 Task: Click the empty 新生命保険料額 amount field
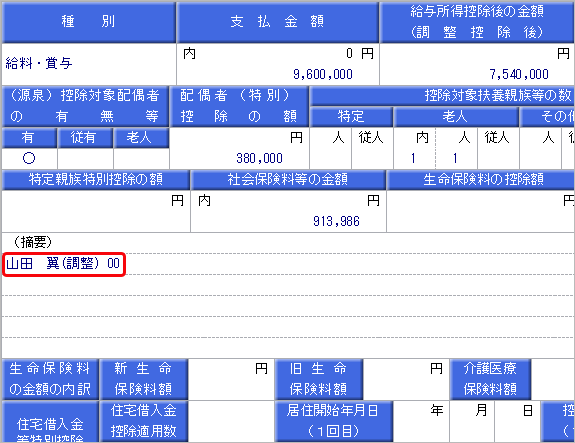point(231,379)
